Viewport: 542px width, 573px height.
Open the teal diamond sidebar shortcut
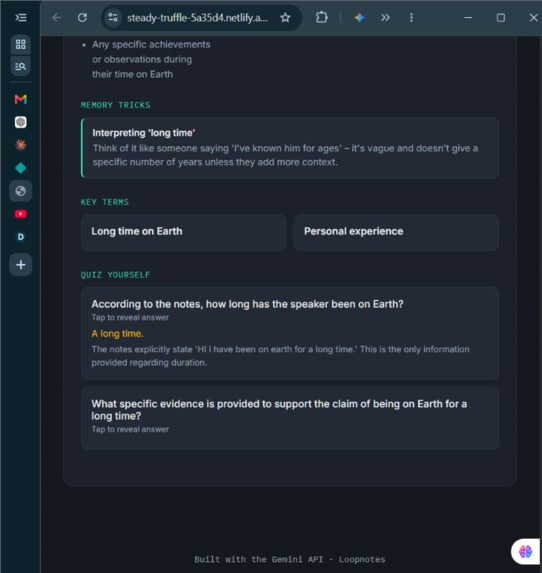coord(21,168)
